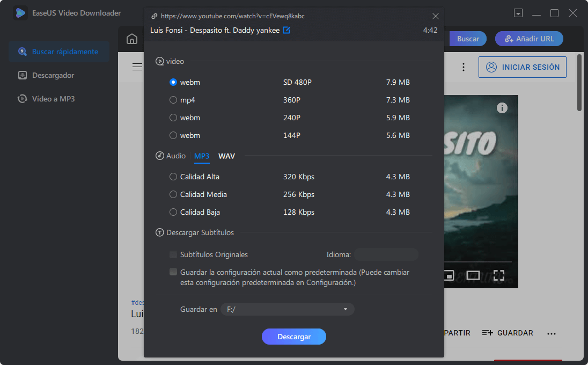This screenshot has height=365, width=588.
Task: Switch to the WAV audio tab
Action: tap(226, 156)
